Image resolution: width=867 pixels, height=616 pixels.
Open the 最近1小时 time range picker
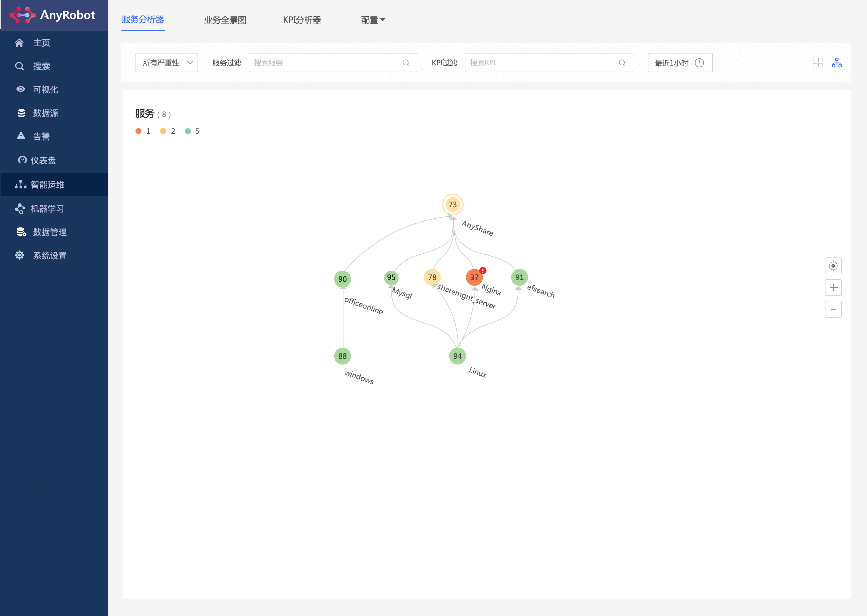(680, 63)
